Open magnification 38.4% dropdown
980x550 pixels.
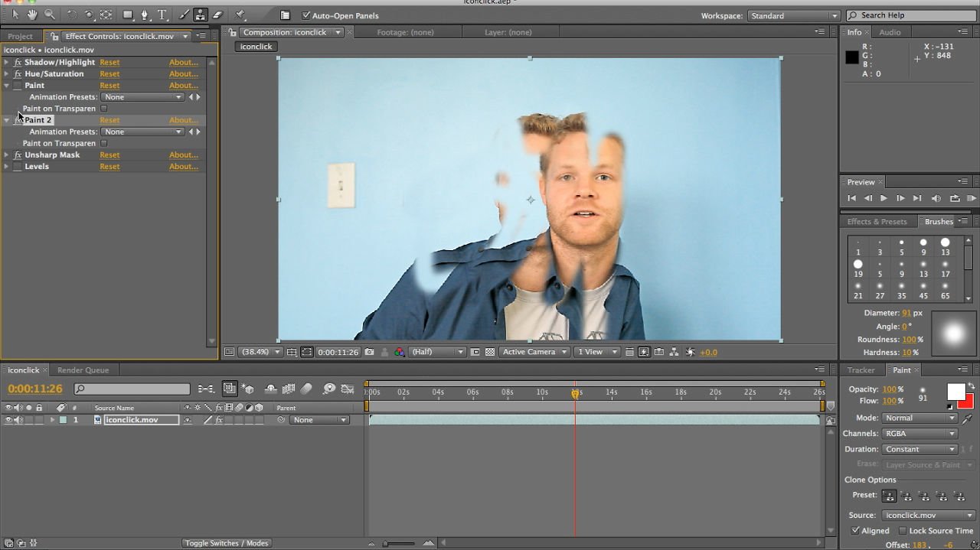tap(260, 352)
